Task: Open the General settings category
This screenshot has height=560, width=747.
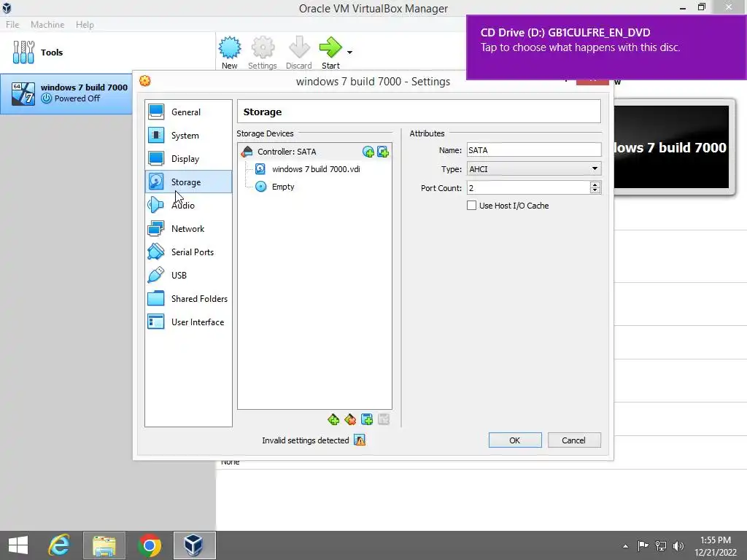Action: [188, 112]
